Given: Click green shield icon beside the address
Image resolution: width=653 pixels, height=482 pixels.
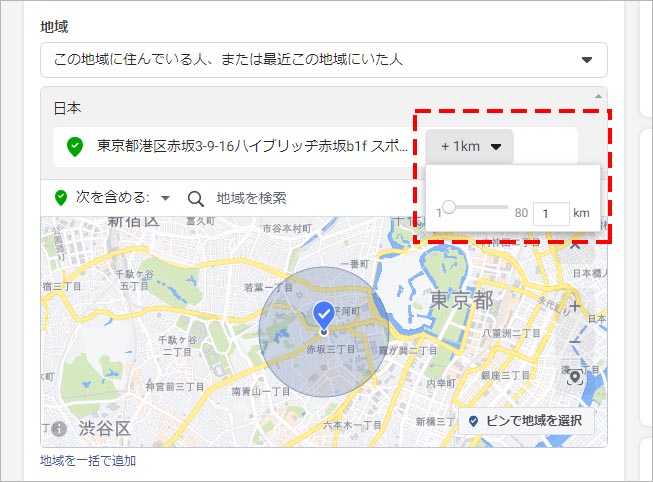Looking at the screenshot, I should click(x=74, y=147).
